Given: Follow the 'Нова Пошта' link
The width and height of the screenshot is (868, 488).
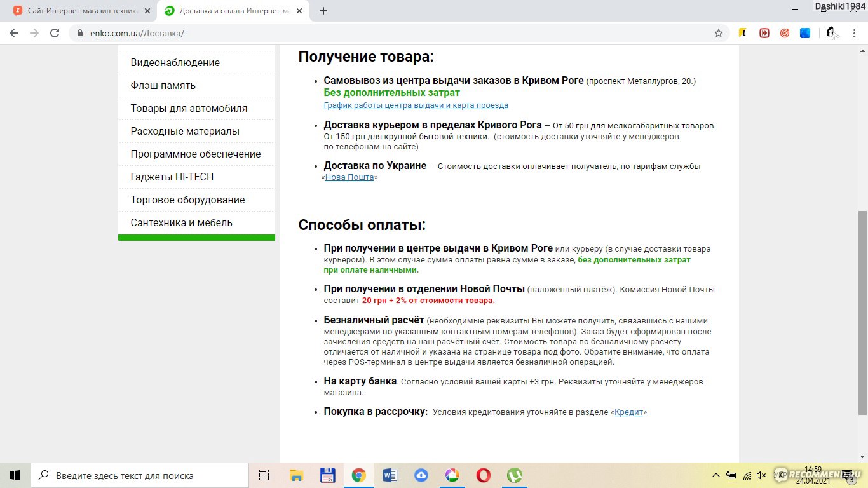Looking at the screenshot, I should 349,177.
